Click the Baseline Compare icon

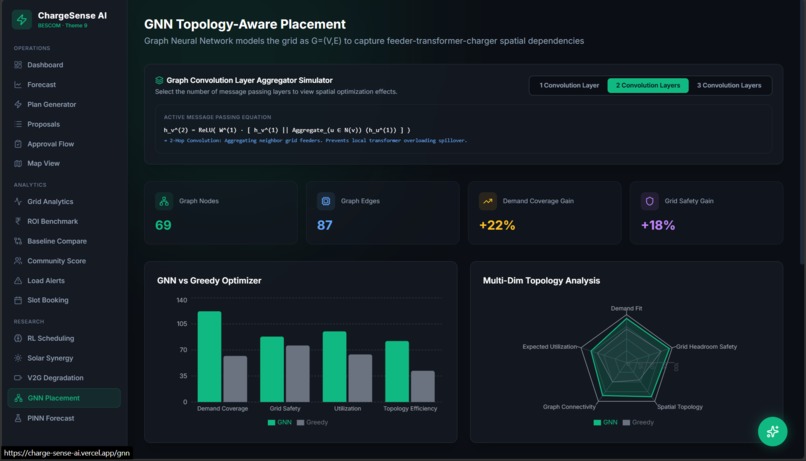pos(18,241)
